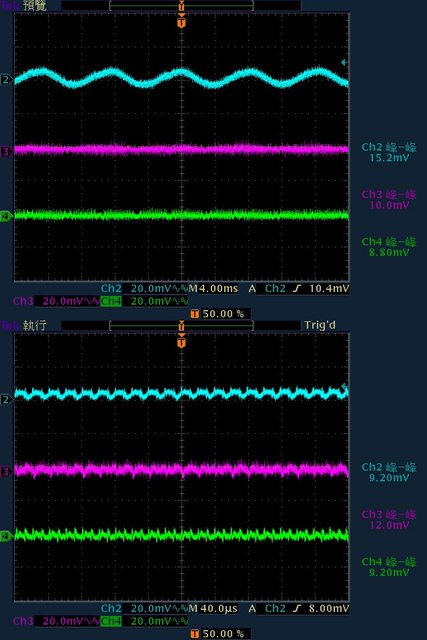
Task: Click the Ch3 peak-to-peak 10.0mV measurement
Action: [x=389, y=200]
